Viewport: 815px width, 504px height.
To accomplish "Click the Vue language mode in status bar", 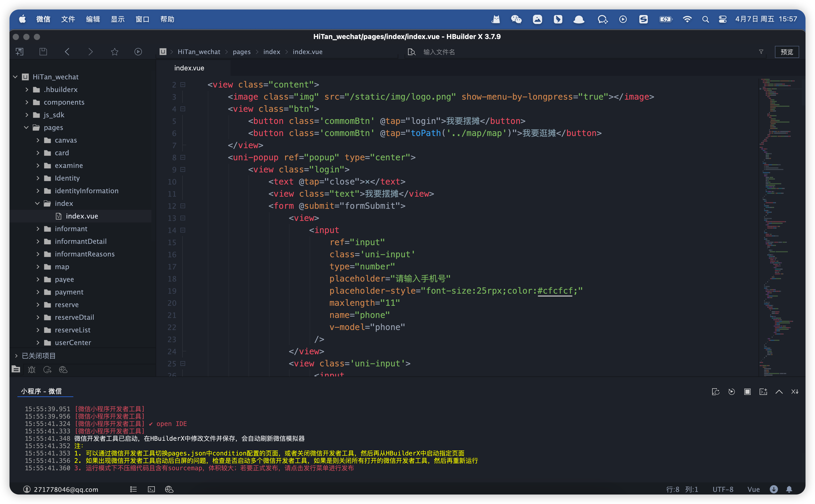I will [x=753, y=489].
